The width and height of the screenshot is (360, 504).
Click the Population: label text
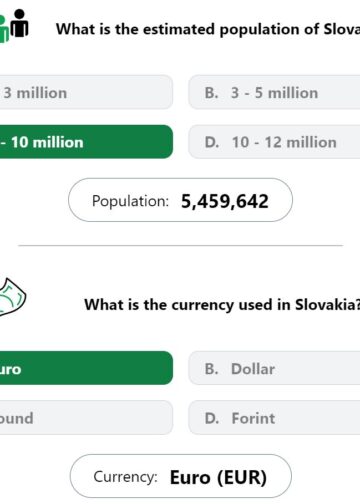(x=130, y=201)
